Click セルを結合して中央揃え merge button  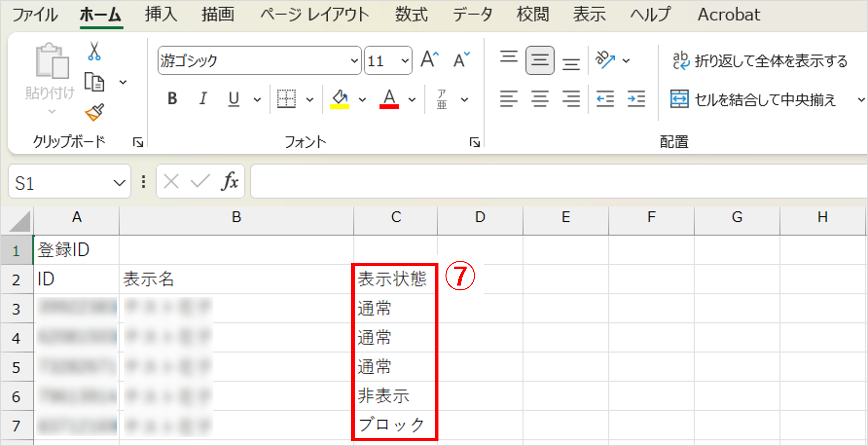click(753, 100)
